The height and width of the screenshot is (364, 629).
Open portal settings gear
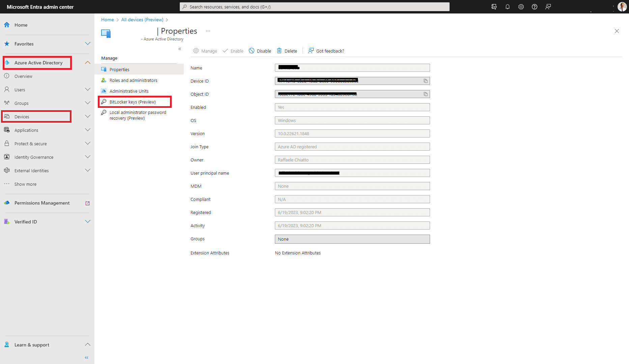[521, 7]
